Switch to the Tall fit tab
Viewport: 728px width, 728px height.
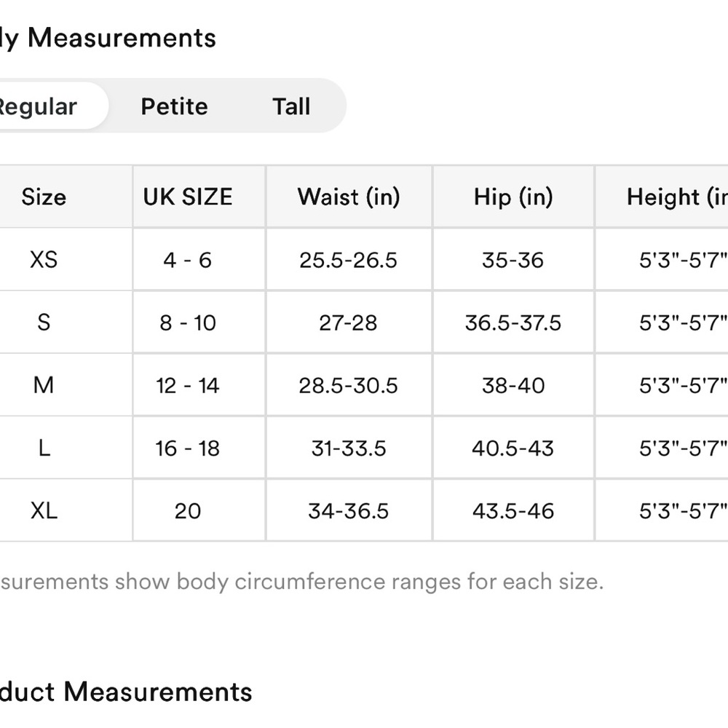click(291, 106)
